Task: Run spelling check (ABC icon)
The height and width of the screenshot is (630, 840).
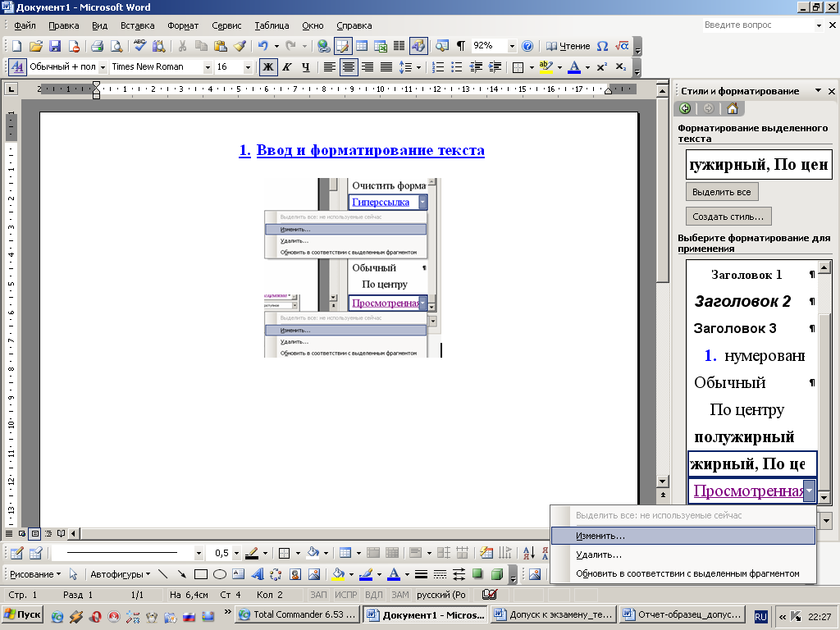Action: (x=139, y=47)
